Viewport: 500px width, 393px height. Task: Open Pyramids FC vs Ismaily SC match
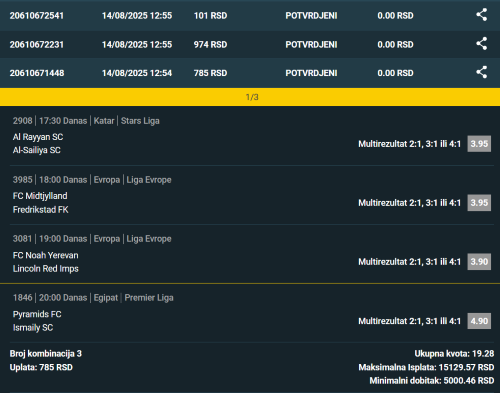click(x=37, y=321)
